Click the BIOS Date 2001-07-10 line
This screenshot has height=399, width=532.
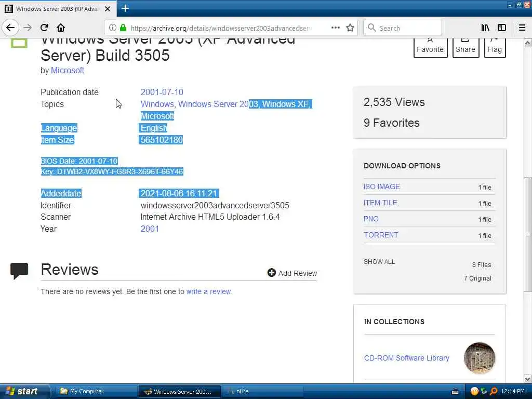click(x=79, y=161)
